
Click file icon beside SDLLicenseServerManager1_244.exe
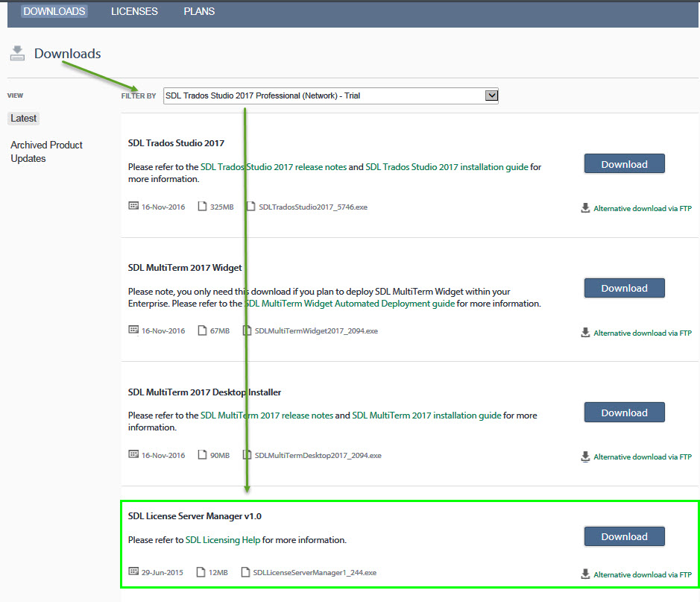click(x=245, y=572)
